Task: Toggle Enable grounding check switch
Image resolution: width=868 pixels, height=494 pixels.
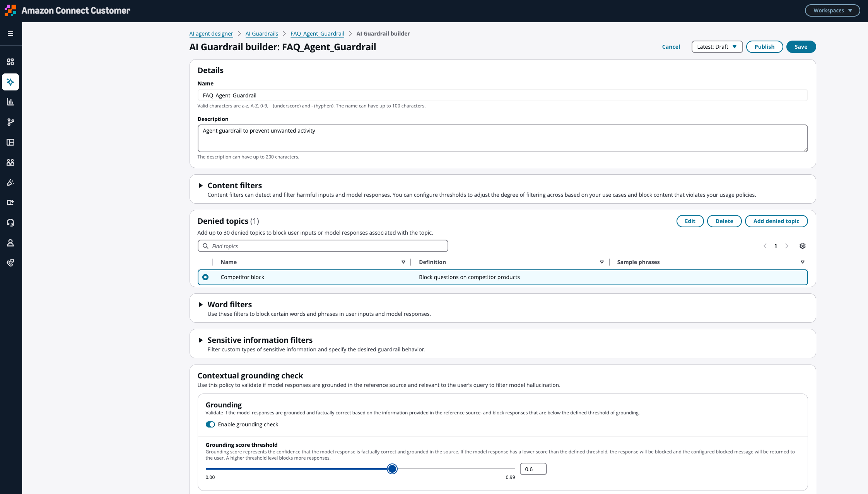Action: tap(210, 424)
